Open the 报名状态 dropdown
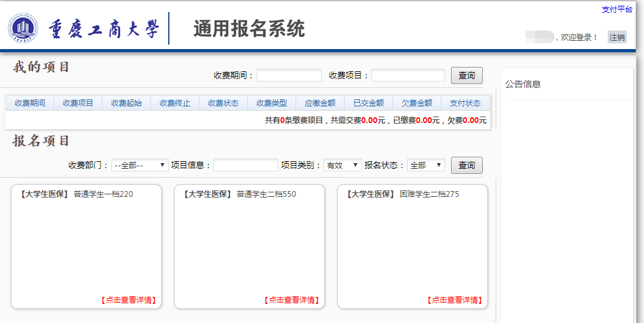The image size is (644, 323). [426, 165]
